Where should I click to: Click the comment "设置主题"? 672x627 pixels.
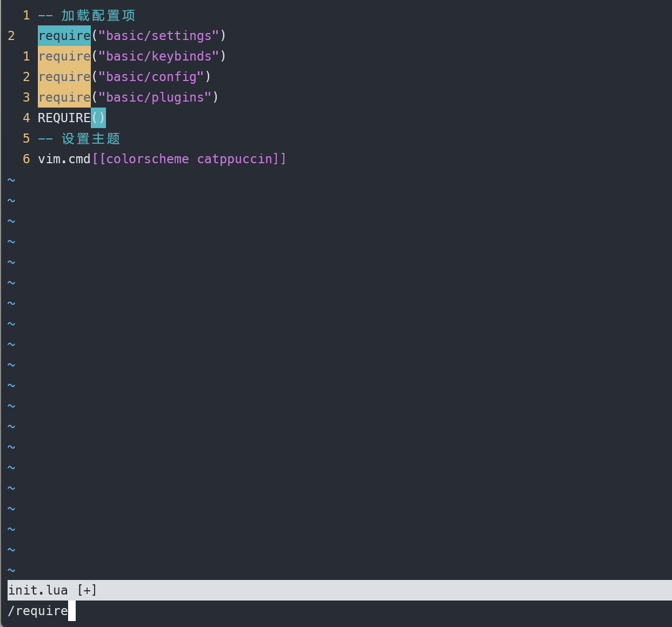coord(90,138)
